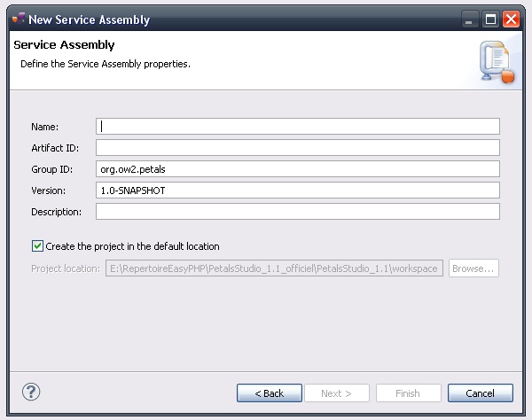Click the Service Assembly wizard banner icon

tap(497, 62)
